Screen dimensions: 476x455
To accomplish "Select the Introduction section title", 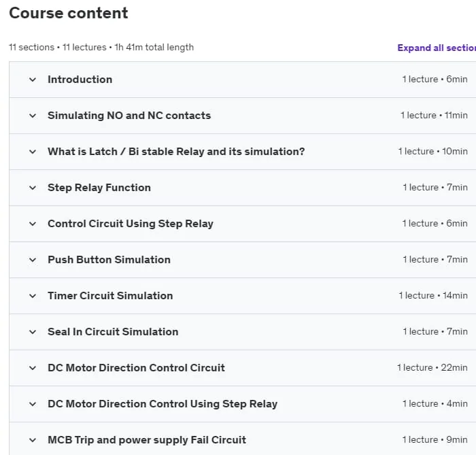I will tap(80, 79).
